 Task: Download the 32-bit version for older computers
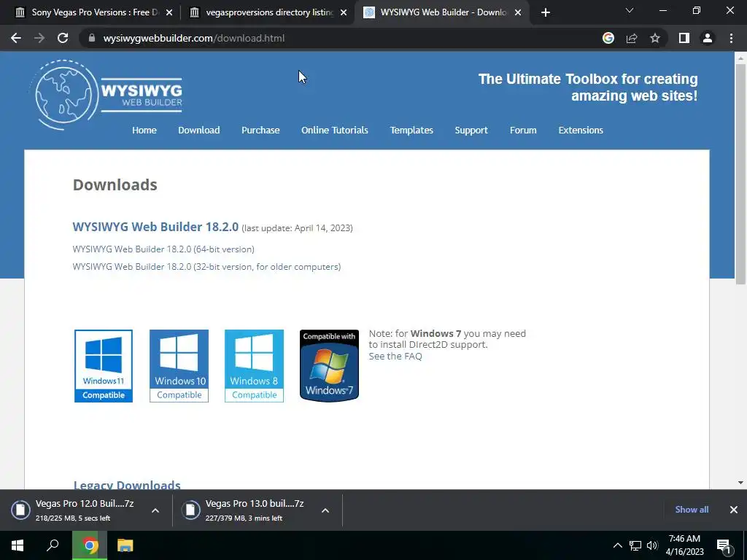click(x=206, y=267)
